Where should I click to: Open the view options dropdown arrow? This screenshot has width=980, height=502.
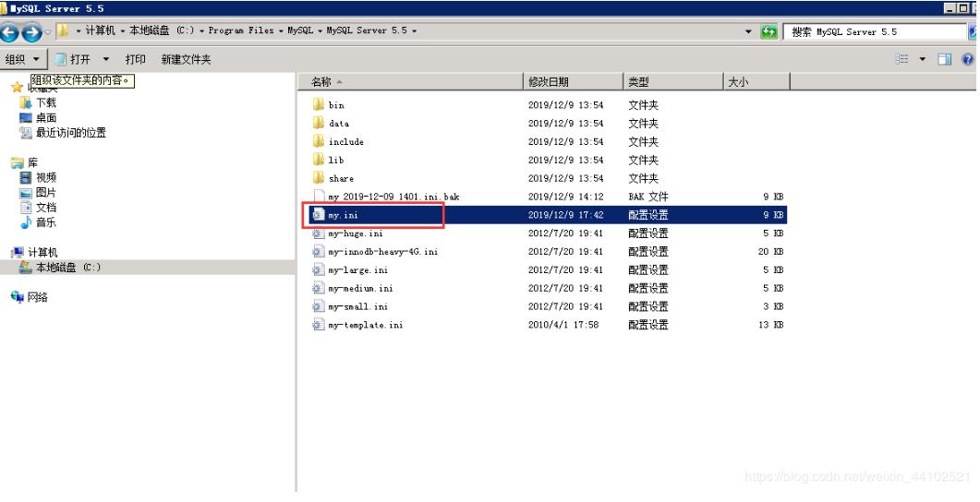click(923, 59)
